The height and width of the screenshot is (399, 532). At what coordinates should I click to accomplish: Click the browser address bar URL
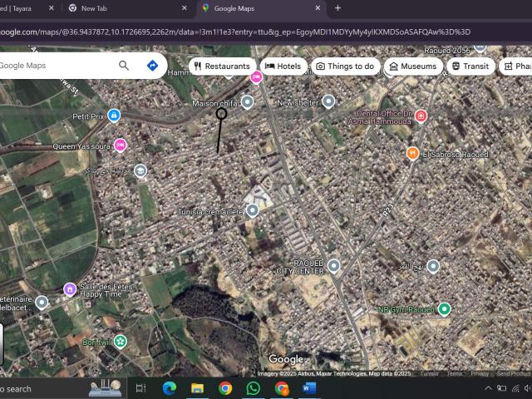point(233,32)
